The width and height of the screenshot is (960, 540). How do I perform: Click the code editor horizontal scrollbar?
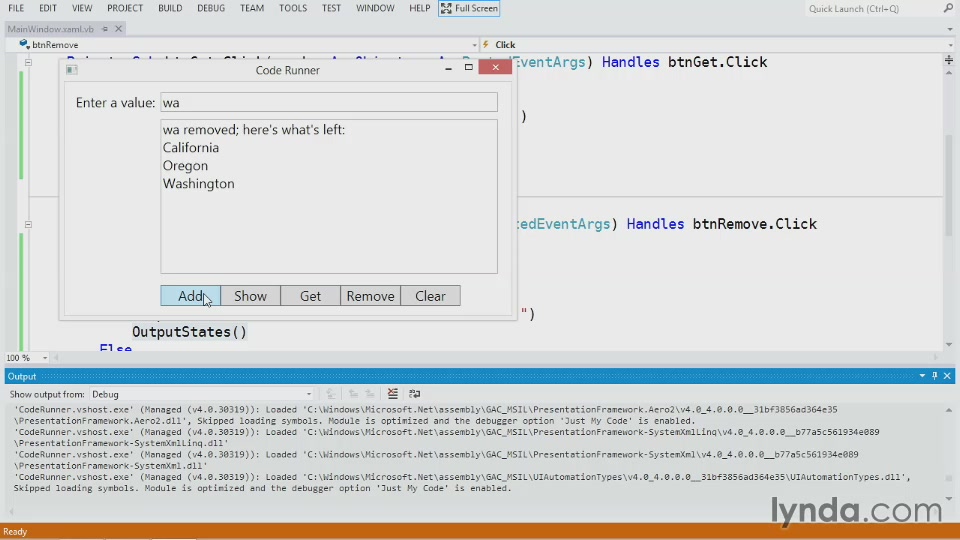(x=496, y=358)
